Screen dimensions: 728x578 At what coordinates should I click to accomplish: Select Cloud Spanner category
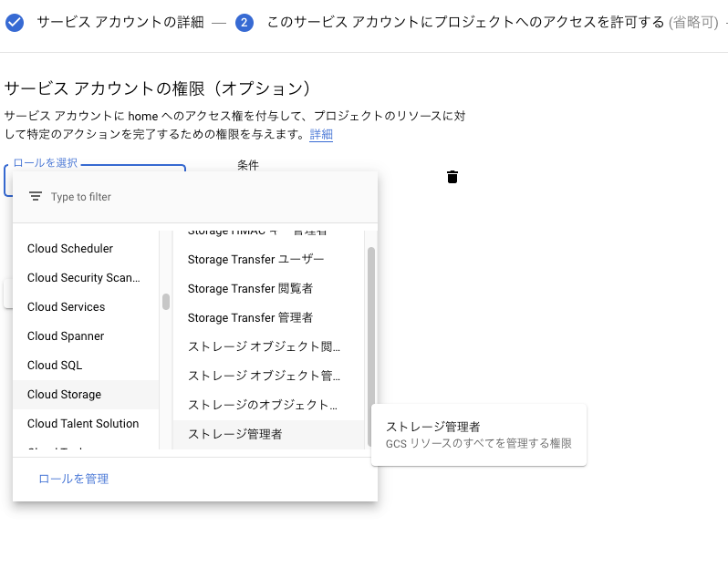(x=66, y=336)
